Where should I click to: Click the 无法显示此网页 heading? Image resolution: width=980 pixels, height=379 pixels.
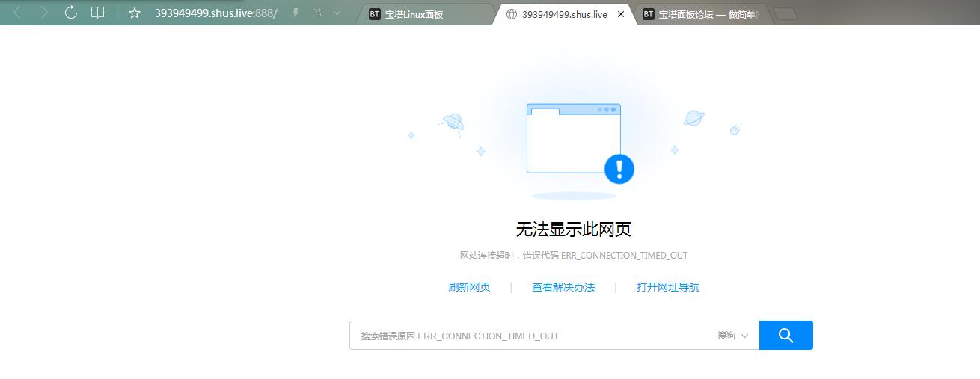(x=574, y=229)
